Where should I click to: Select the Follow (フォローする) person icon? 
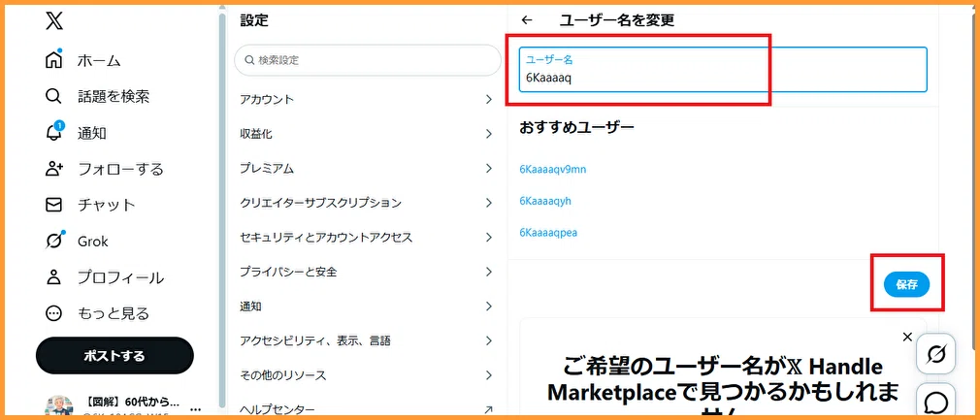[54, 169]
